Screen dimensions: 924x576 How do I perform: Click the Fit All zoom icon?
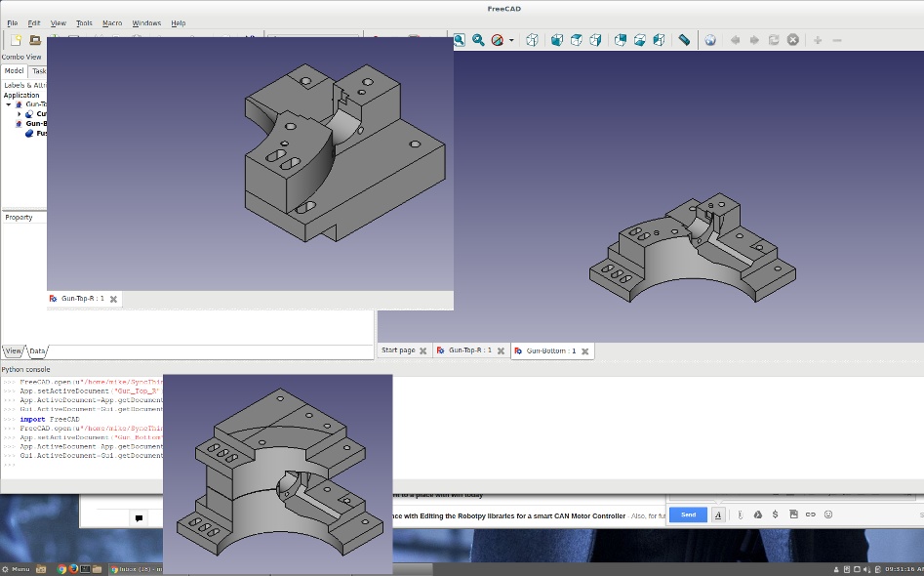click(459, 40)
